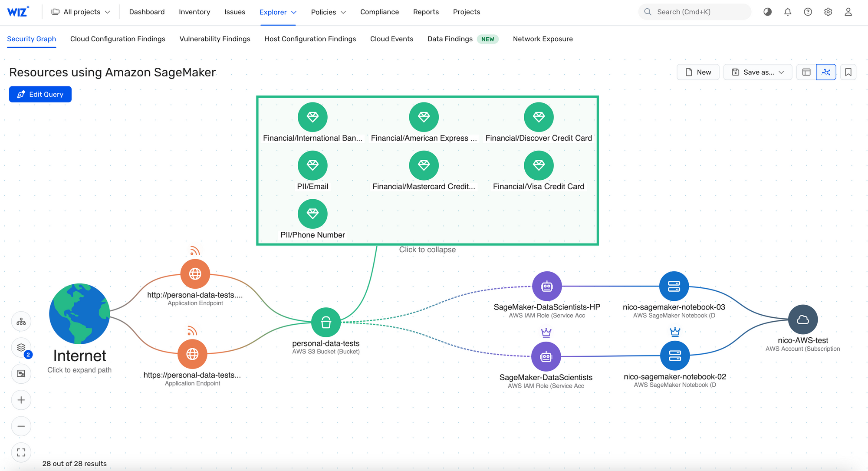This screenshot has width=868, height=471.
Task: Expand the All projects dropdown
Action: point(81,12)
